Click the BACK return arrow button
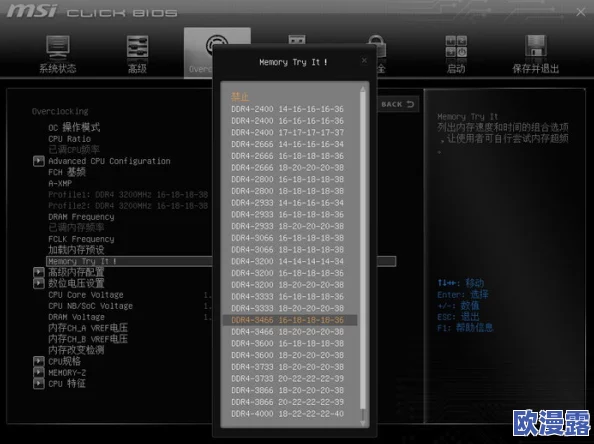The height and width of the screenshot is (444, 594). click(398, 104)
